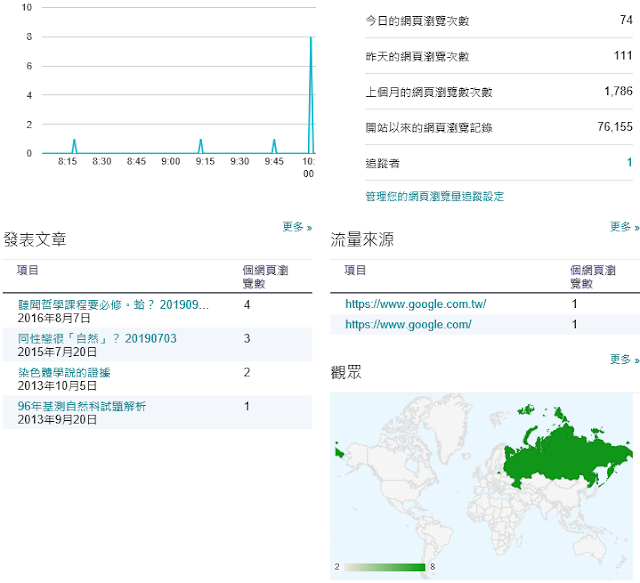
Task: Click the 觀眾 section heading
Action: (x=346, y=372)
